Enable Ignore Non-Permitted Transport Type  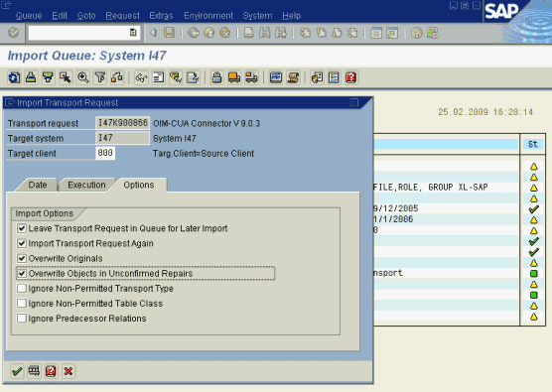(x=22, y=289)
